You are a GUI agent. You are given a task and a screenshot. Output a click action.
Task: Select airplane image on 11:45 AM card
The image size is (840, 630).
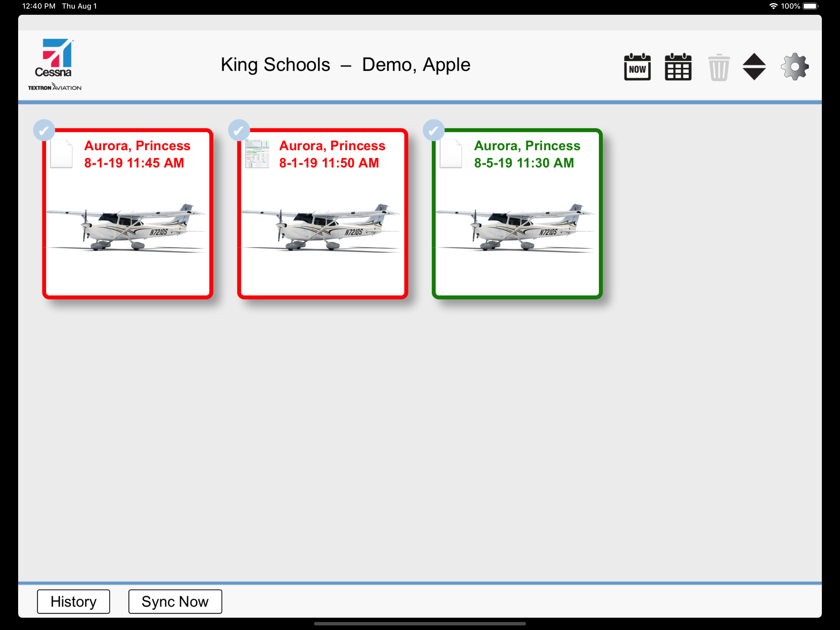pos(126,227)
